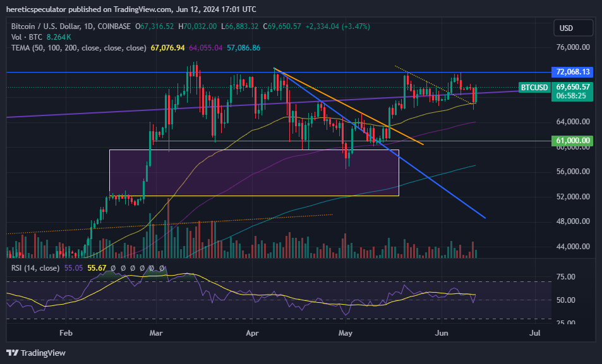Click the close value C69,650.57
This screenshot has width=602, height=364.
282,26
